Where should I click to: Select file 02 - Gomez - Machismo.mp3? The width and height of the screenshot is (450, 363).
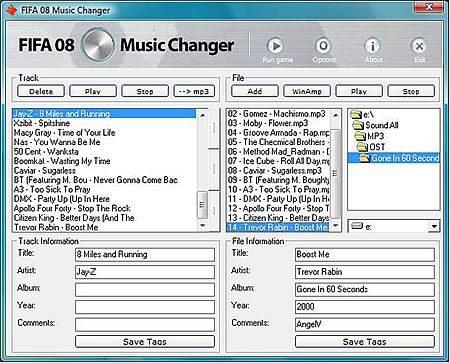pos(278,114)
